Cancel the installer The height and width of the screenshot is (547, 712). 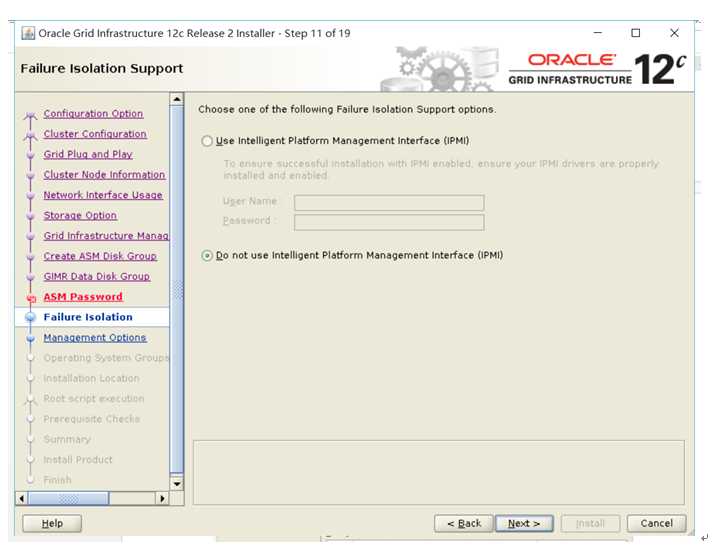coord(657,523)
